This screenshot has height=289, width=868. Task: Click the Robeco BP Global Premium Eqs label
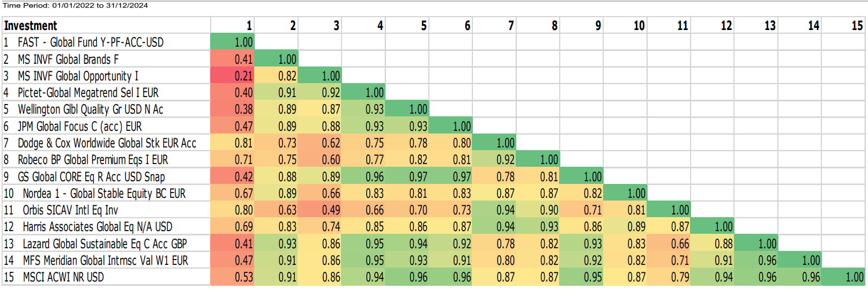93,160
